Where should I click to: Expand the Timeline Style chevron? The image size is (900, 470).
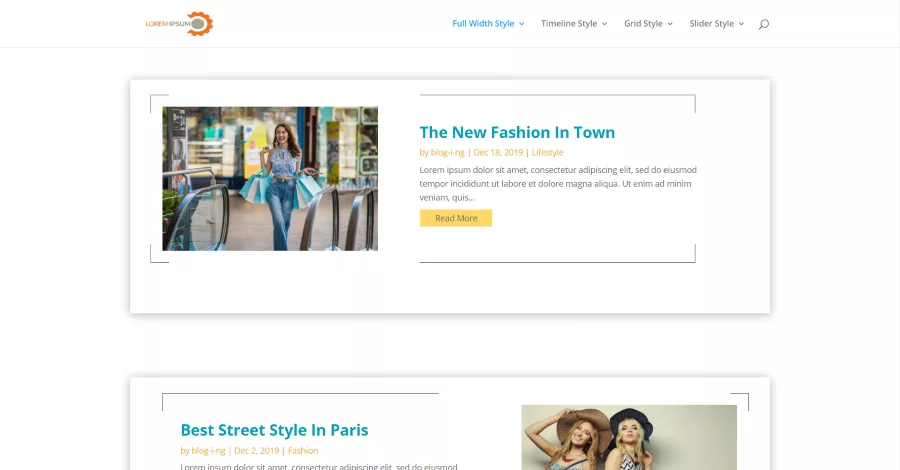pos(604,24)
